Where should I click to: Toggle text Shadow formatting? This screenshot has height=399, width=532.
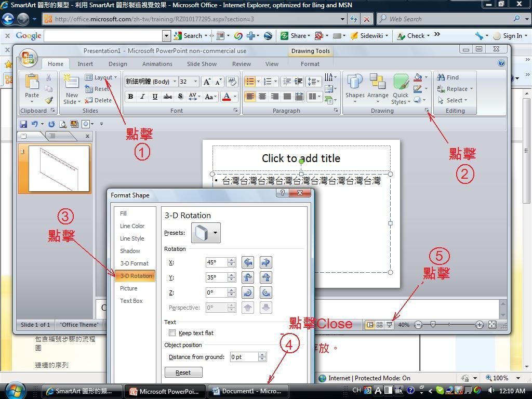pos(180,97)
